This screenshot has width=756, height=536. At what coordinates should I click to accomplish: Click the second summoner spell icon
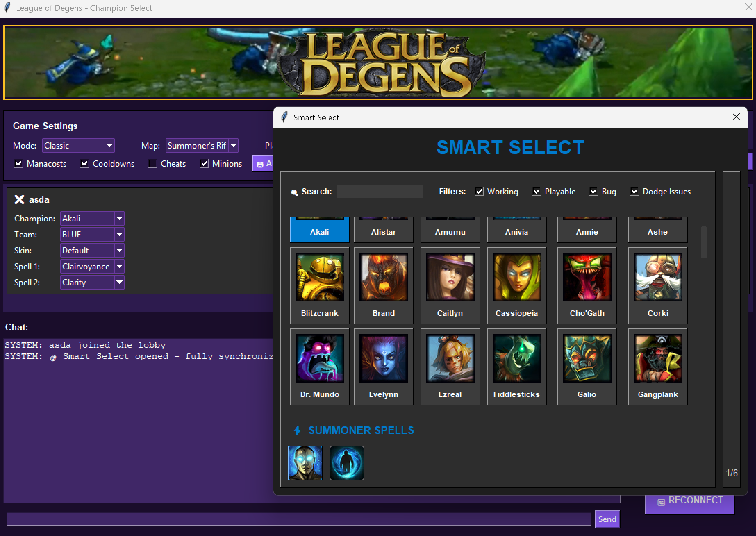click(x=347, y=463)
